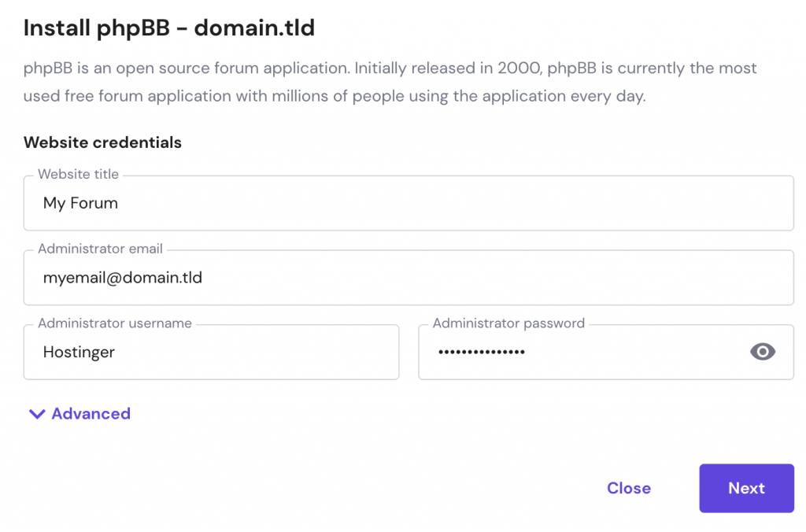Expand the Advanced settings section
Screen dimensions: 806x532
click(x=91, y=414)
